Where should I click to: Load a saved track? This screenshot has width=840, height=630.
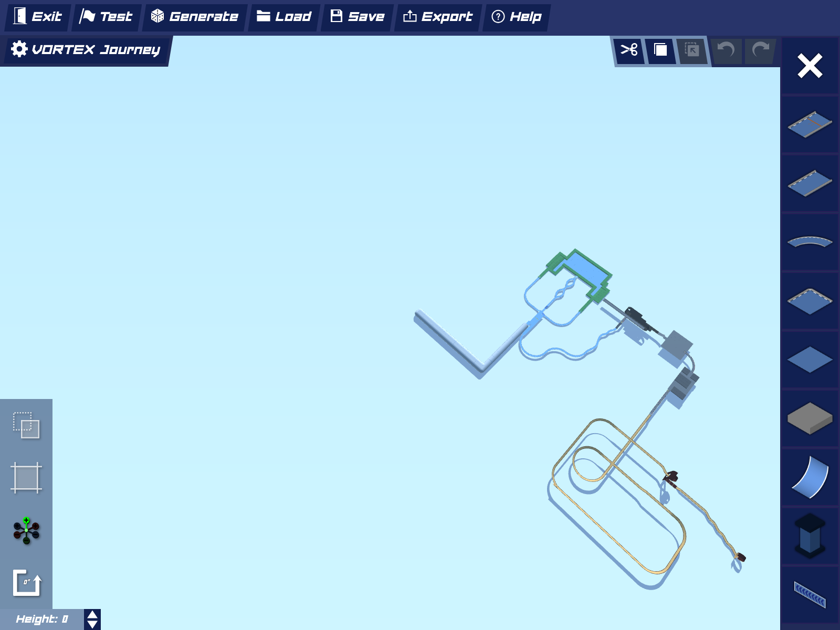[x=284, y=17]
